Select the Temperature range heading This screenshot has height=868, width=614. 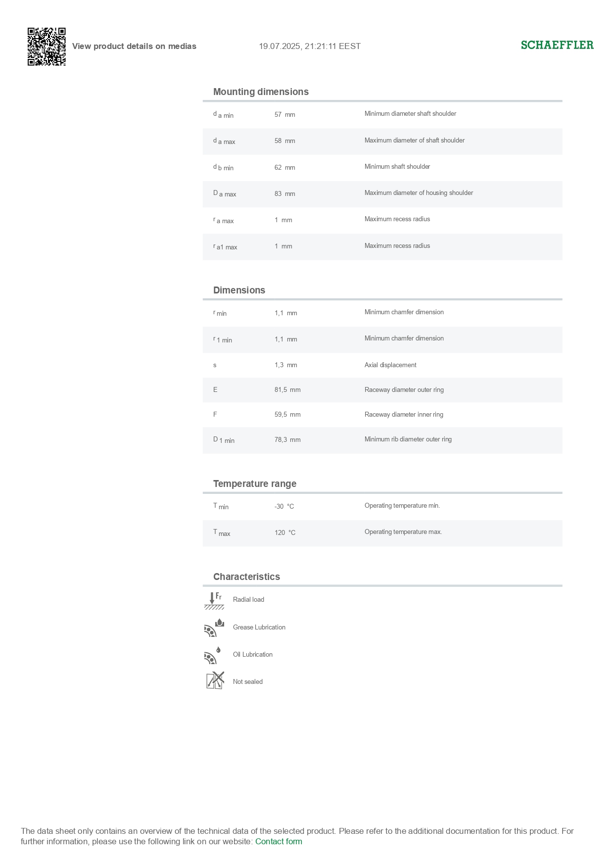click(255, 483)
